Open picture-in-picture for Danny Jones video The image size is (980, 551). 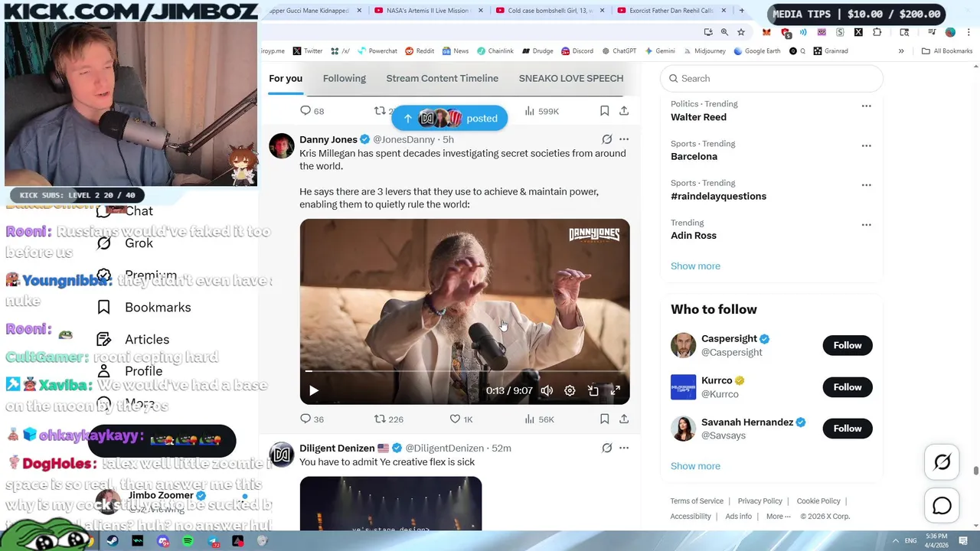593,391
